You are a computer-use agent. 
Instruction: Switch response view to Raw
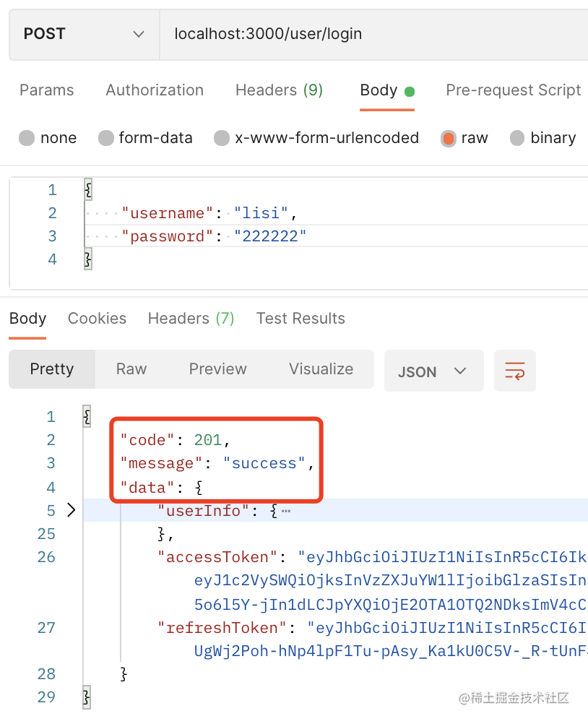[131, 369]
